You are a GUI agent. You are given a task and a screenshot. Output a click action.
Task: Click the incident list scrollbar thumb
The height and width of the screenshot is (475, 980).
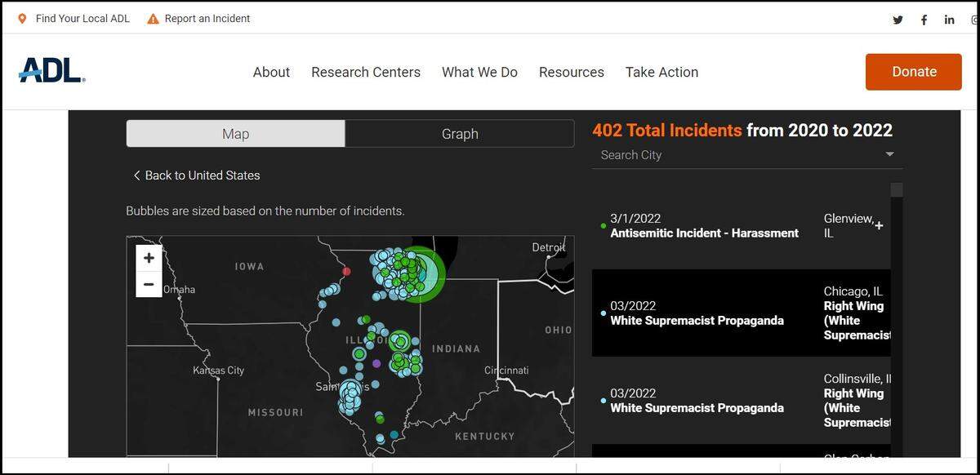[897, 189]
